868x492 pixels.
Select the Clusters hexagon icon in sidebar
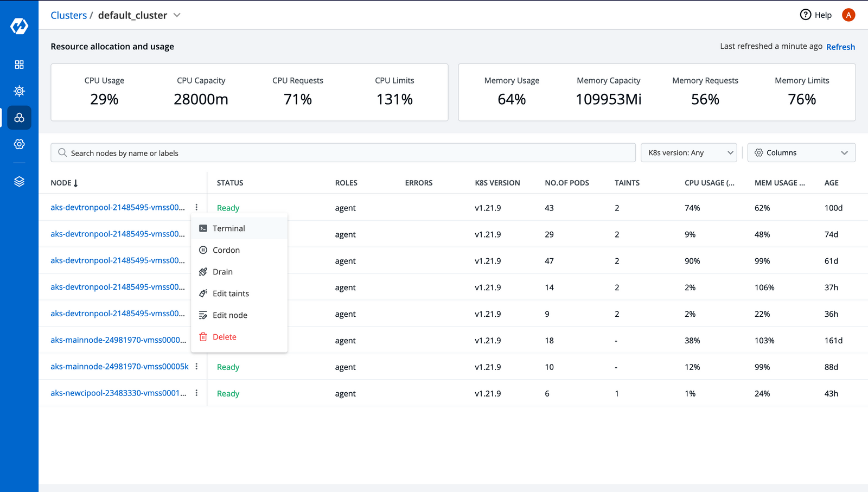coord(19,118)
